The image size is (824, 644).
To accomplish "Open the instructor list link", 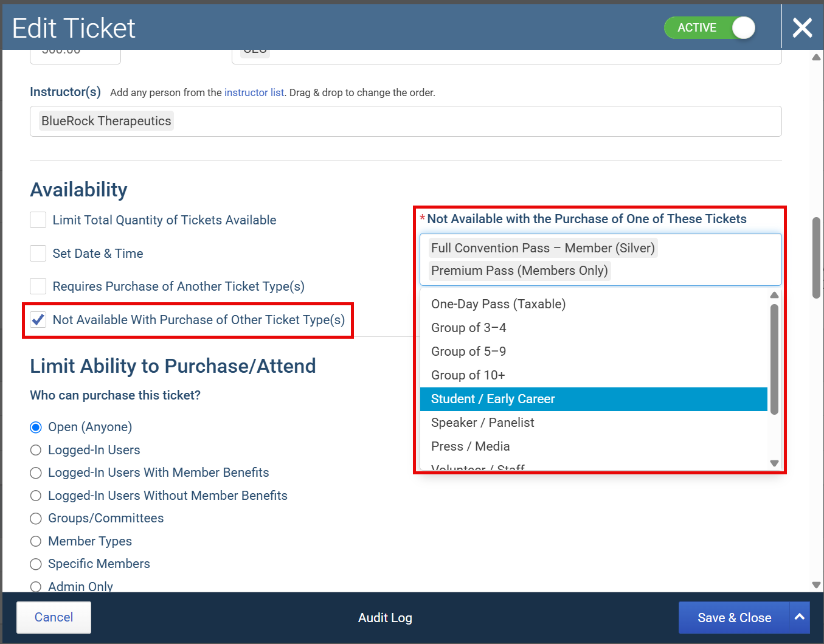I will tap(254, 92).
